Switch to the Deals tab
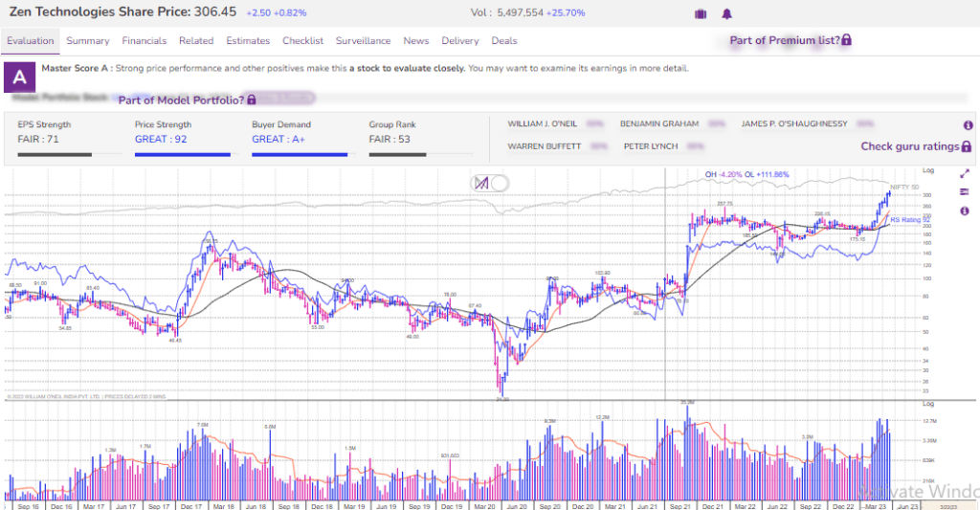 (503, 40)
